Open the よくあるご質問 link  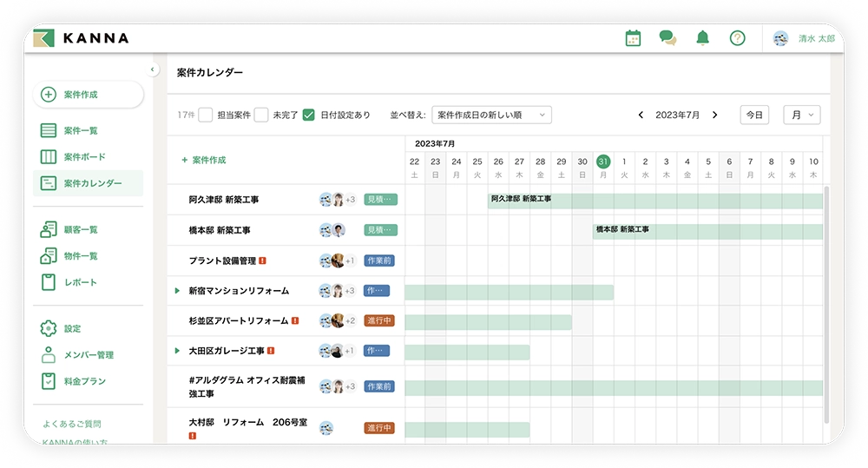[x=72, y=425]
